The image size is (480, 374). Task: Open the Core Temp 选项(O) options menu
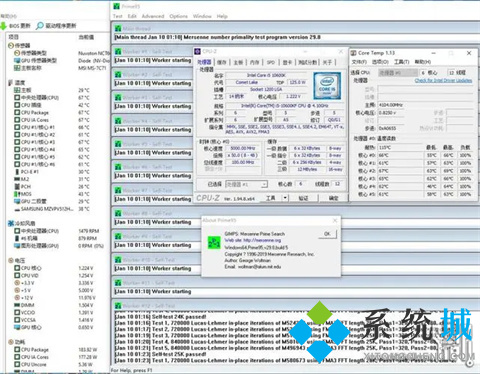coord(380,62)
